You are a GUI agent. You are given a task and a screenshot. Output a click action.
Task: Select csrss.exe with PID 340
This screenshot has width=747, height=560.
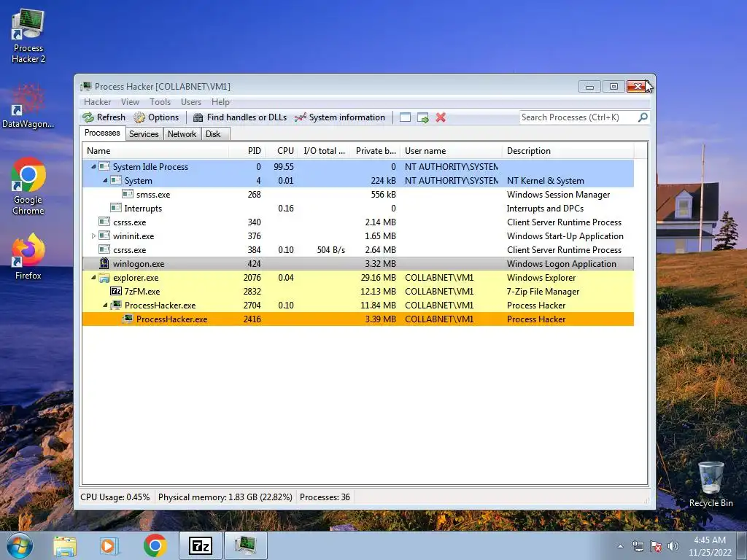[358, 222]
